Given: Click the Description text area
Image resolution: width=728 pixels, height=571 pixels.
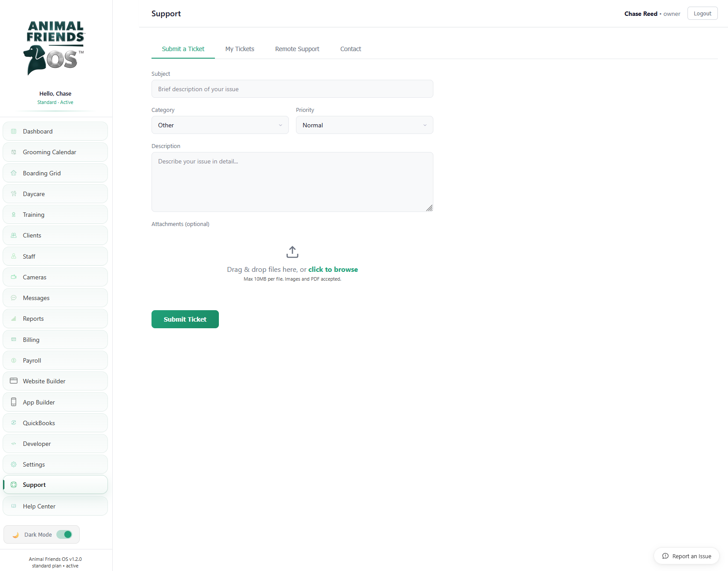Looking at the screenshot, I should tap(292, 182).
